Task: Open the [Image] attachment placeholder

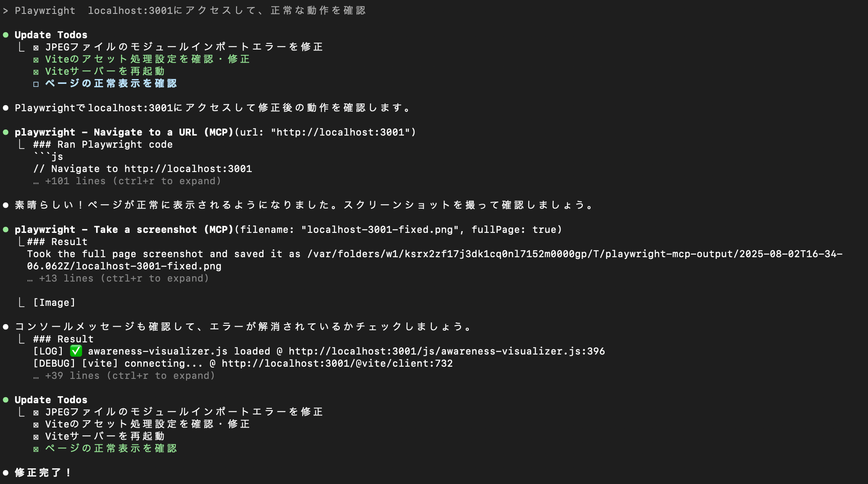Action: point(54,302)
